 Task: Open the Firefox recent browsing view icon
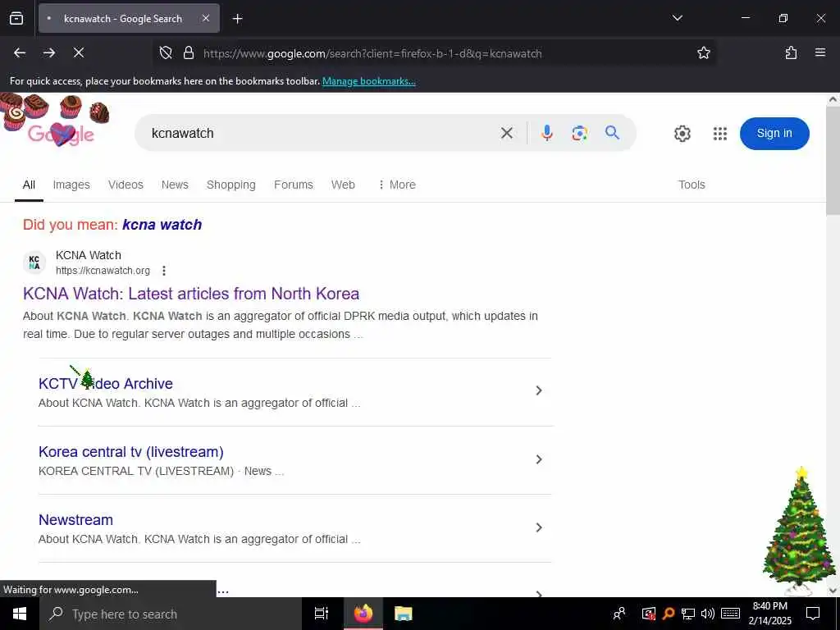[x=16, y=19]
